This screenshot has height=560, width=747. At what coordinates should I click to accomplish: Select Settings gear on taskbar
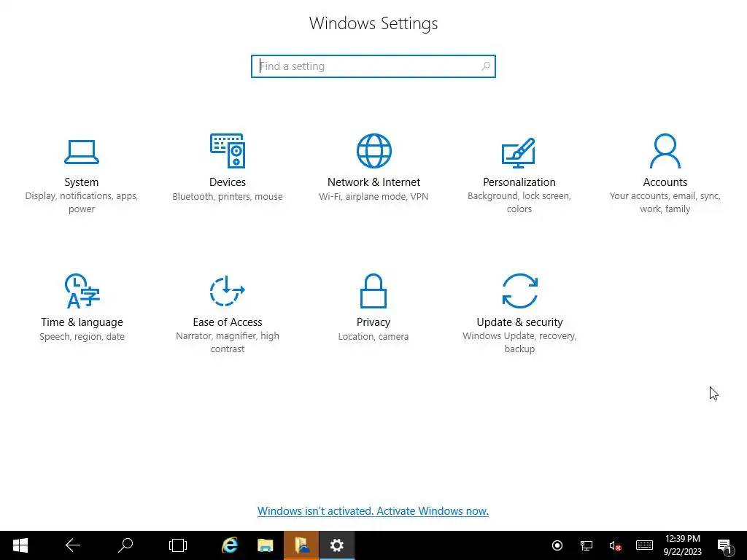tap(337, 545)
